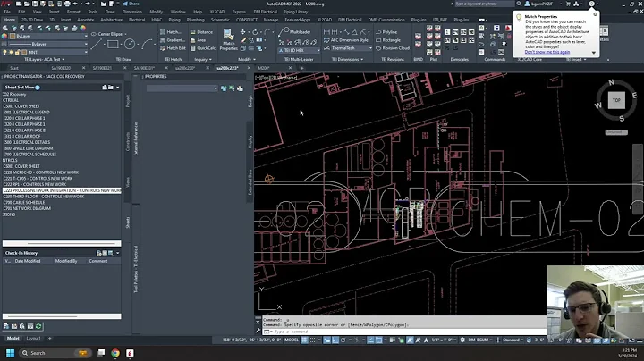This screenshot has height=361, width=644.
Task: Click the Save icon in quick access toolbar
Action: [x=35, y=4]
